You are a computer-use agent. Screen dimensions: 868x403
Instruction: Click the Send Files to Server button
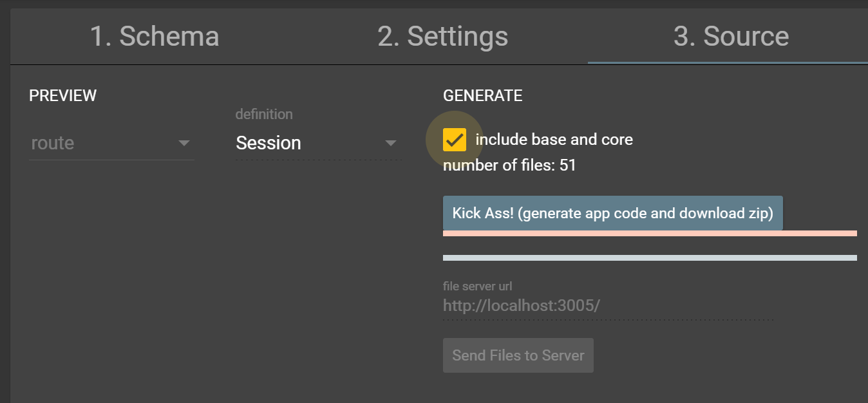tap(518, 355)
